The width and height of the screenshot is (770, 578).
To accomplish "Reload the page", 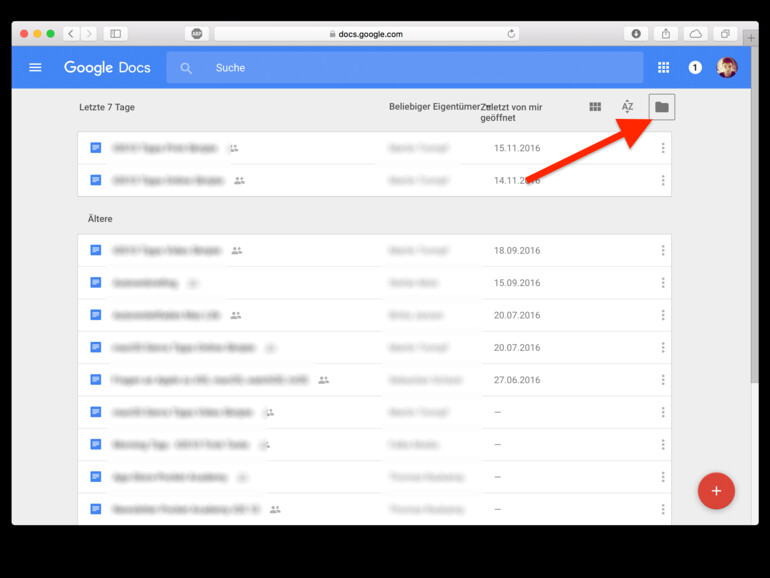I will tap(511, 34).
